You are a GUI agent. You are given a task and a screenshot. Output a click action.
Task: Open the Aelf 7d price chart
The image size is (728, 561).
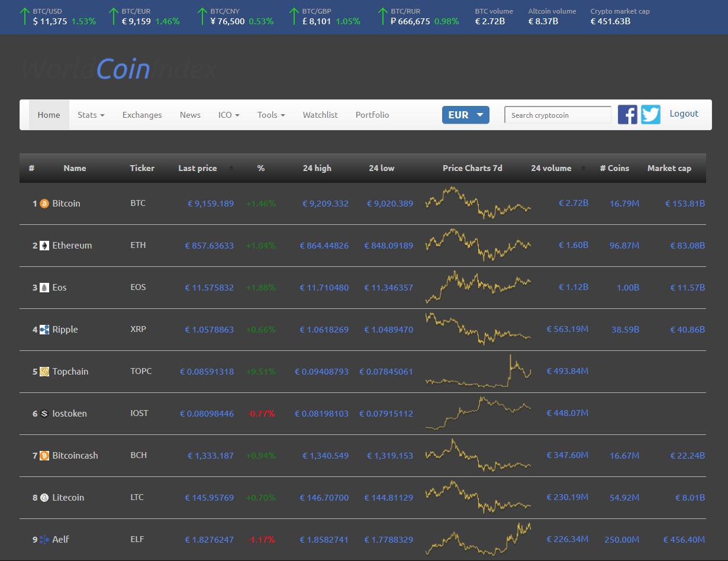coord(478,539)
